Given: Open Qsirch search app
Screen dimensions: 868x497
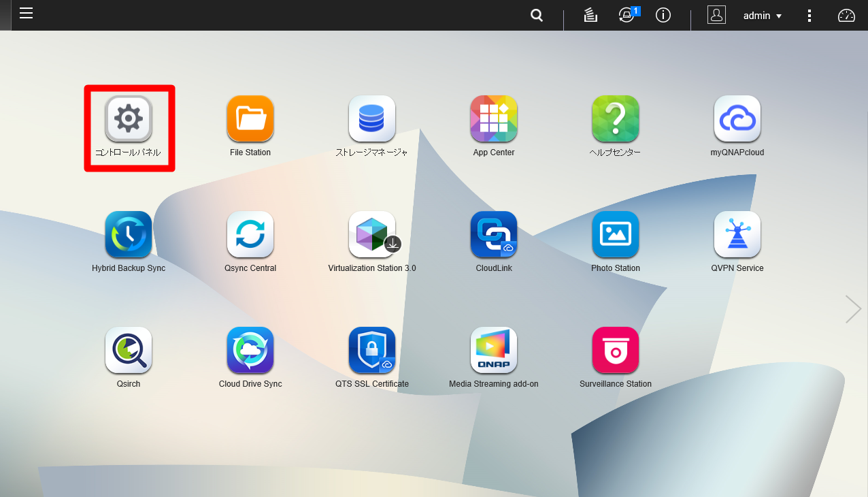Looking at the screenshot, I should click(x=129, y=350).
